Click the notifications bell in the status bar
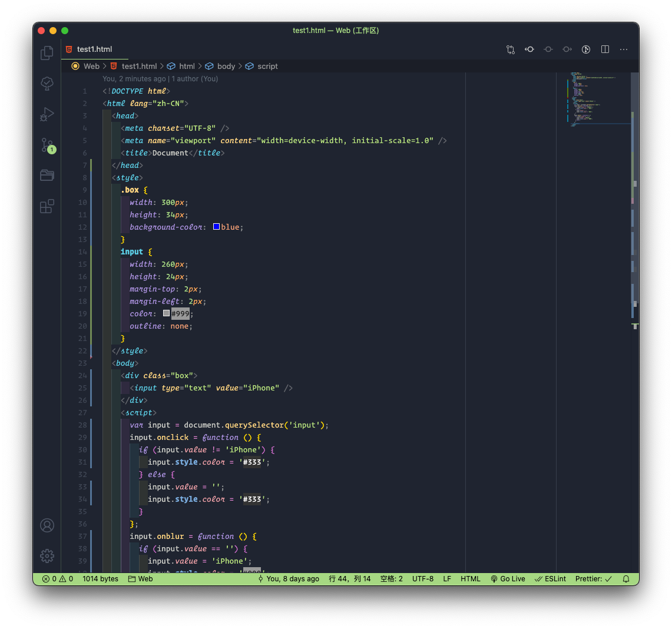672x629 pixels. pyautogui.click(x=626, y=578)
